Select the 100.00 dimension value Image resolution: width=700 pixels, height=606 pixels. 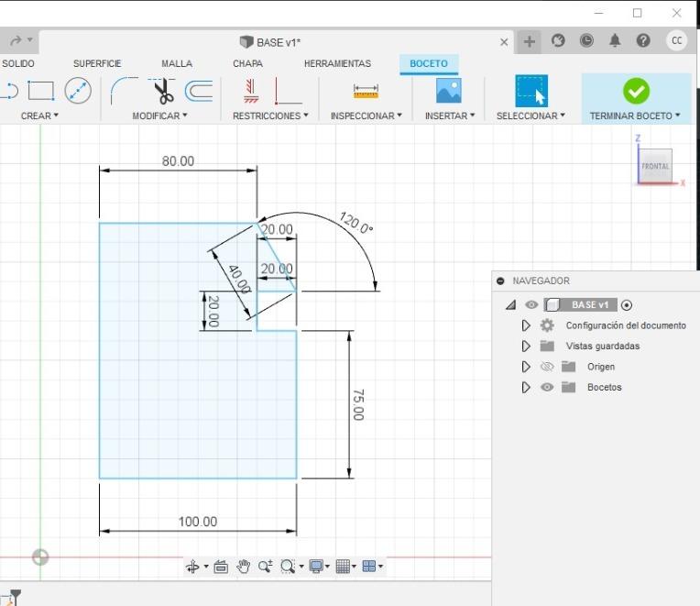[x=198, y=522]
